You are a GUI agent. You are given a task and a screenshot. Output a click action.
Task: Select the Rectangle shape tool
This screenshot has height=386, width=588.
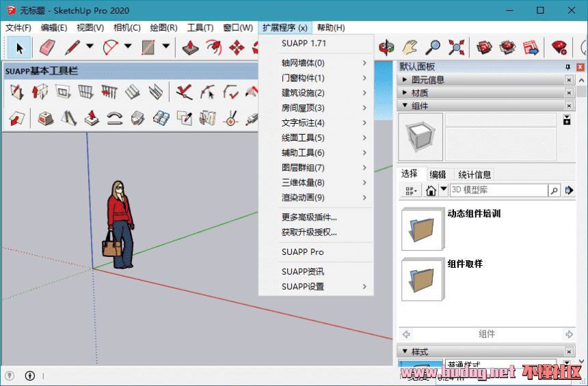(148, 47)
